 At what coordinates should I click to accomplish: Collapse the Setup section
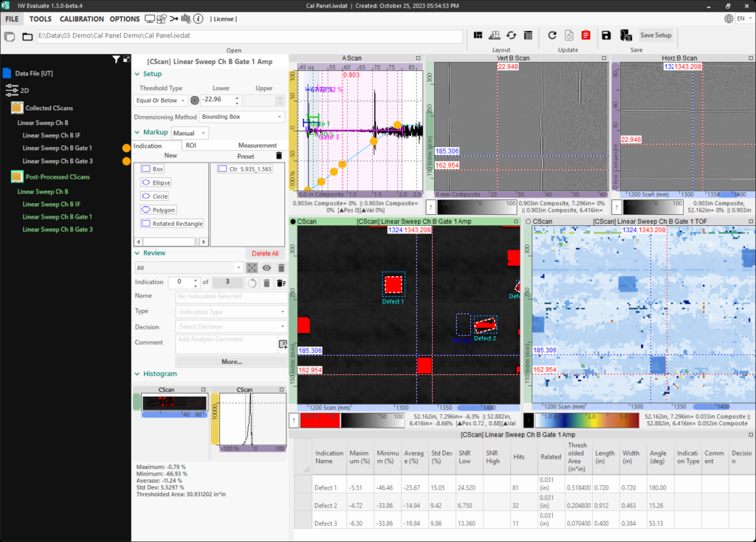tap(137, 74)
